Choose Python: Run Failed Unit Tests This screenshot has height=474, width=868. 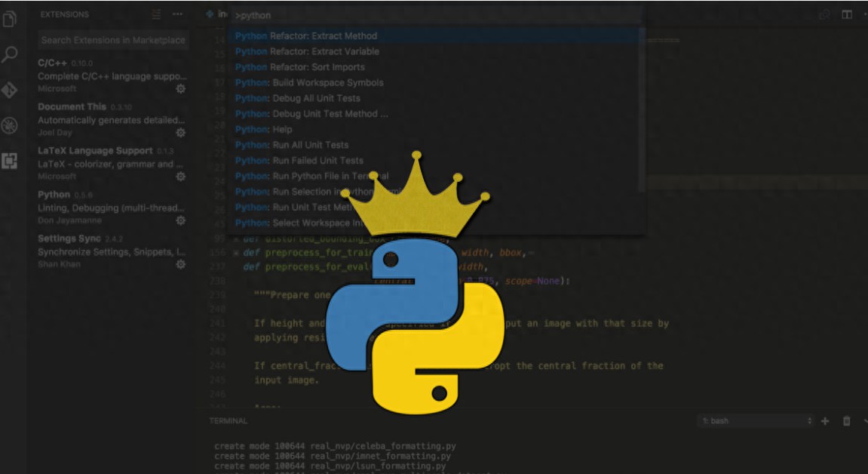[434, 161]
